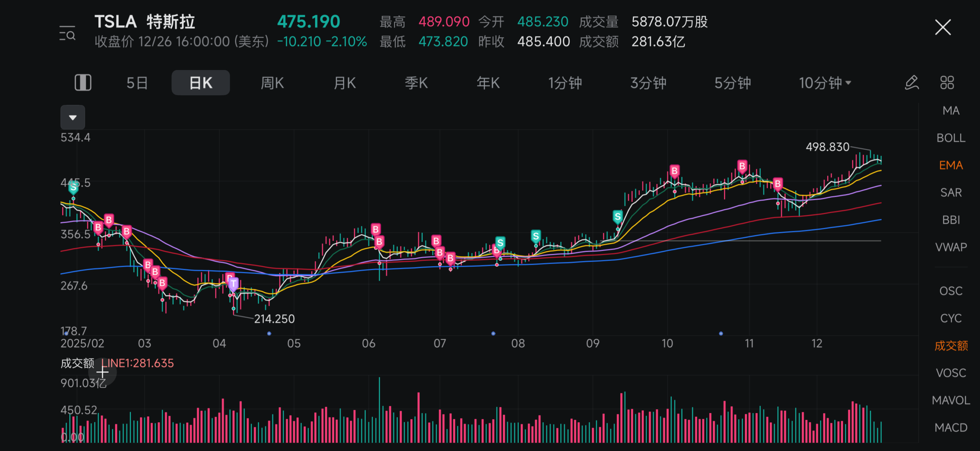Click the plus crosshair icon near 成交额
The height and width of the screenshot is (451, 980).
[102, 372]
